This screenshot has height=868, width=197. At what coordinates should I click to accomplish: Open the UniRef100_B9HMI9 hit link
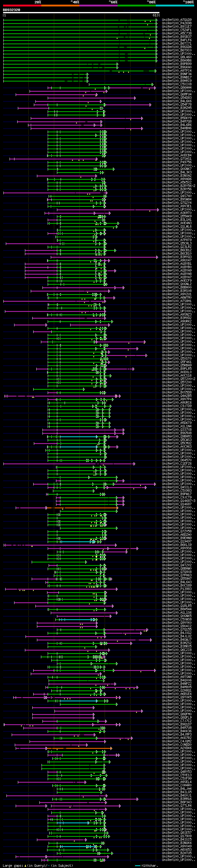click(x=177, y=81)
